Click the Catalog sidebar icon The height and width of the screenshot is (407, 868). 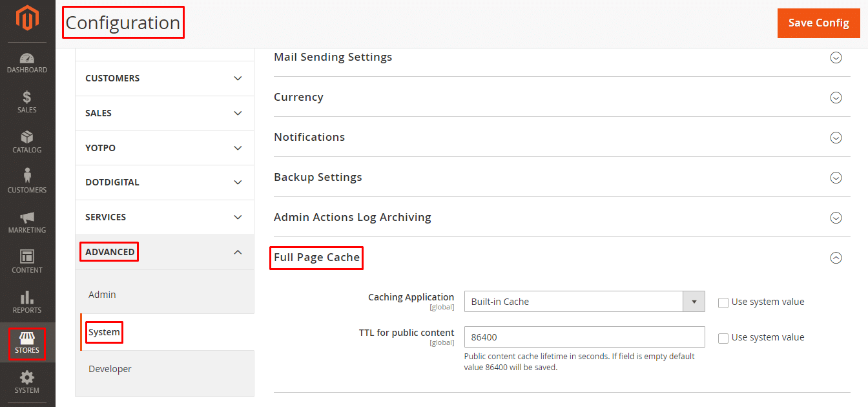(27, 141)
